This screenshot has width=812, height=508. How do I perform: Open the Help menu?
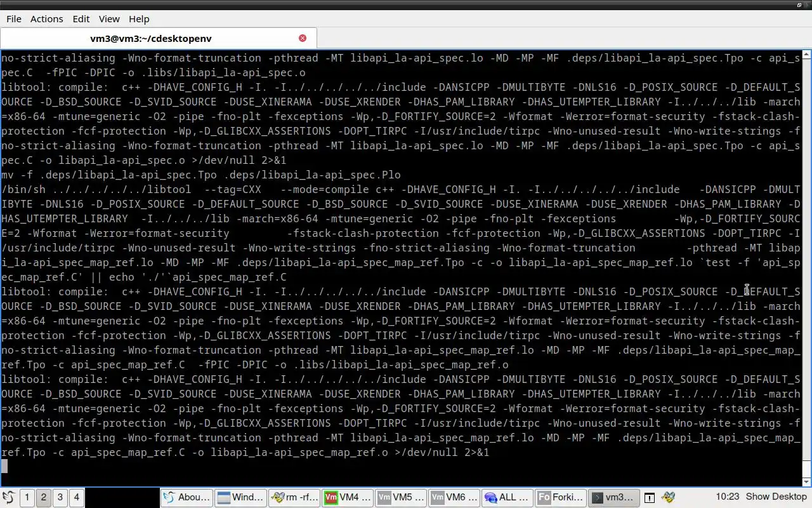point(140,19)
